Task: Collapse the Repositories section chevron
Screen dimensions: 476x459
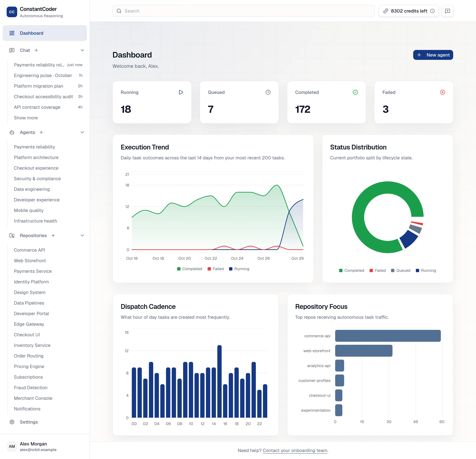Action: tap(82, 235)
